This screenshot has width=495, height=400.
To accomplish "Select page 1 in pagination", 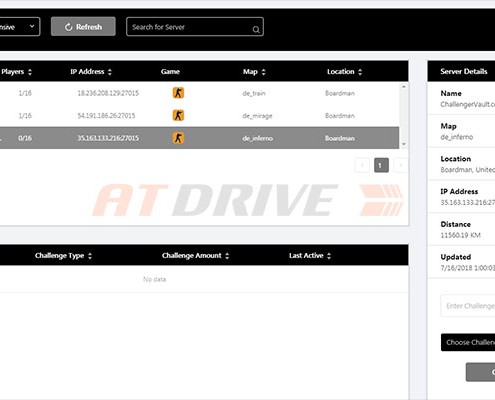I will click(x=381, y=165).
